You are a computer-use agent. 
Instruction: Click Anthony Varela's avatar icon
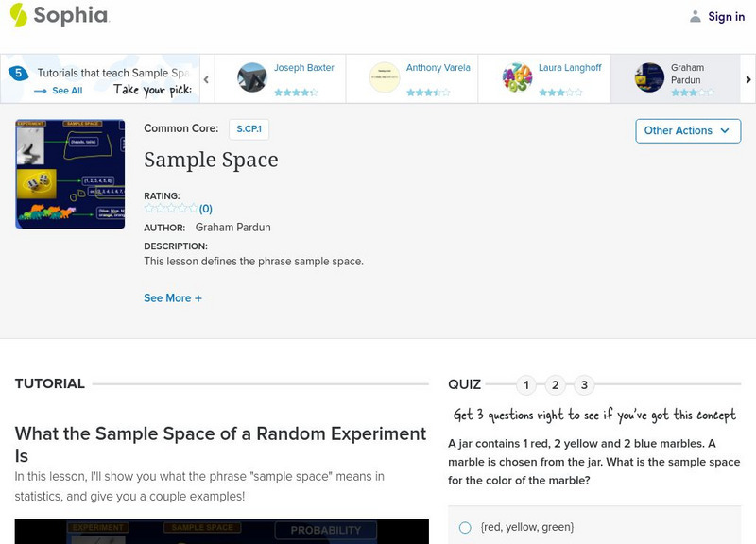click(x=385, y=77)
